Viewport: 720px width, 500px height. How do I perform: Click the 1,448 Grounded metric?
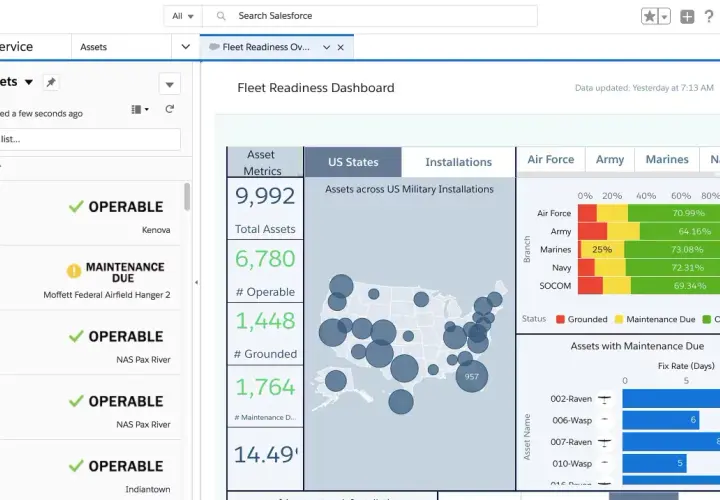tap(265, 334)
